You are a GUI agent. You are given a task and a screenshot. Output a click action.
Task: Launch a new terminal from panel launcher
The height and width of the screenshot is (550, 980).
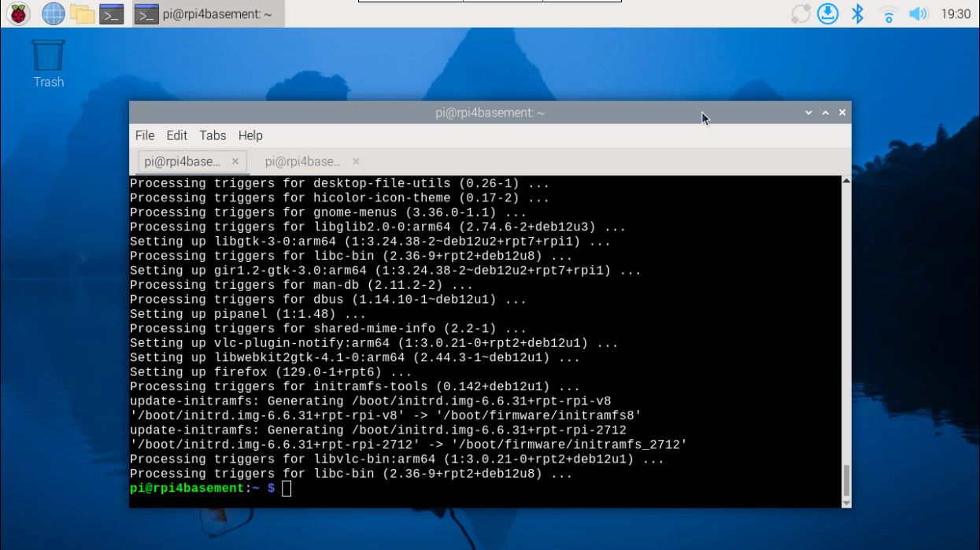pos(111,13)
